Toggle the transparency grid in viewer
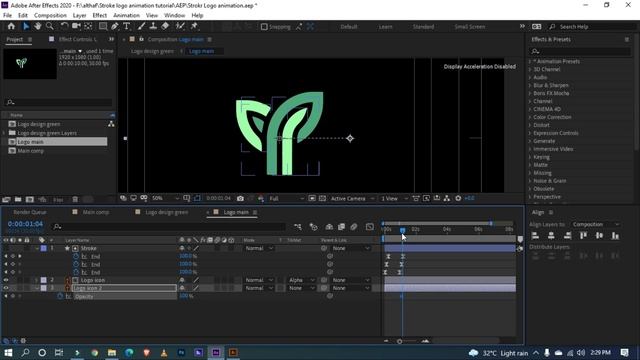Image resolution: width=640 pixels, height=360 pixels. [x=322, y=198]
